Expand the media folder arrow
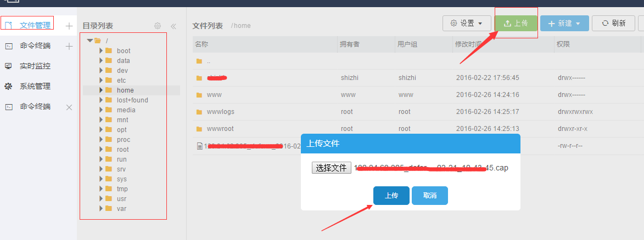 [101, 110]
